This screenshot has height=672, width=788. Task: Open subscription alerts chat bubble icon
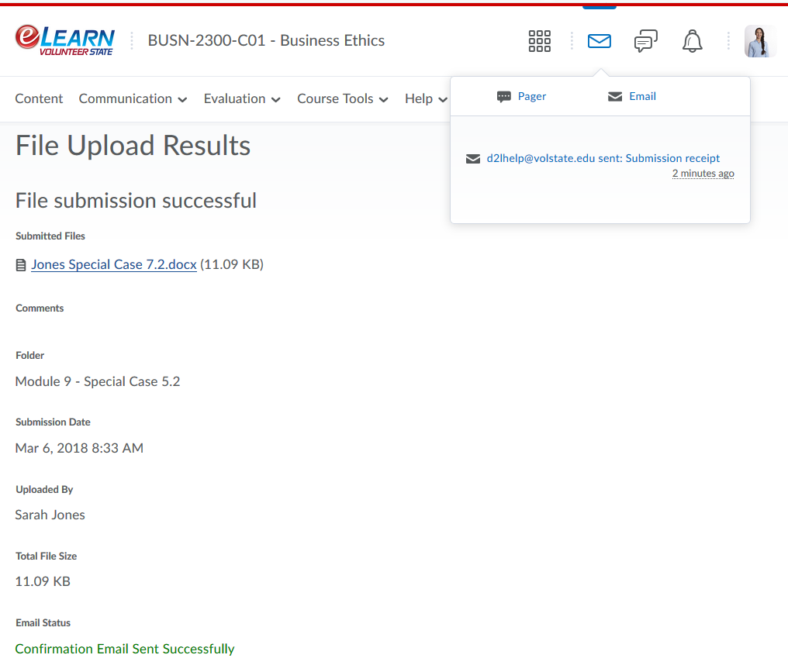[x=646, y=41]
